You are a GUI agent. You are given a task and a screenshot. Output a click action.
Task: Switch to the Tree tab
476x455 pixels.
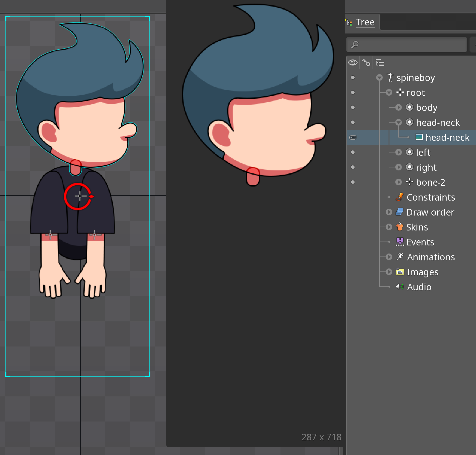362,22
